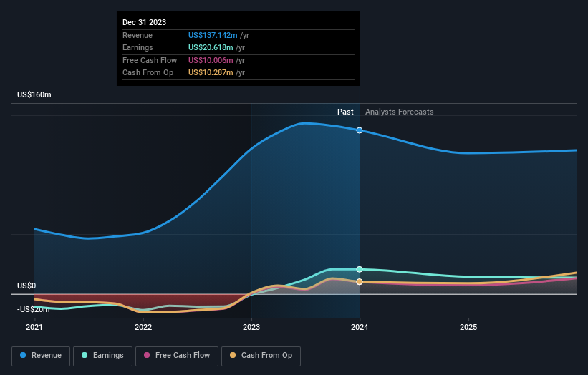Screen dimensions: 588x375
Task: Click the -US$20m y-axis label
Action: click(x=34, y=309)
